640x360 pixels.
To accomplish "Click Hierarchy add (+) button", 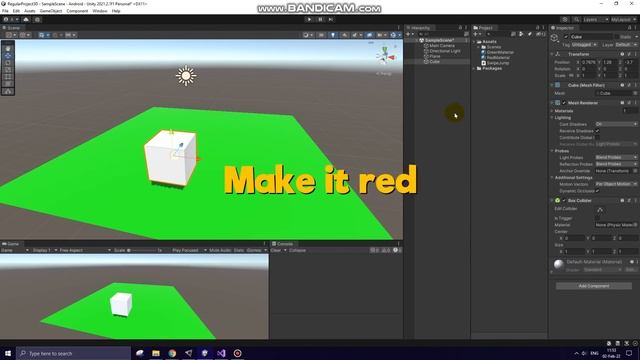I will (408, 34).
